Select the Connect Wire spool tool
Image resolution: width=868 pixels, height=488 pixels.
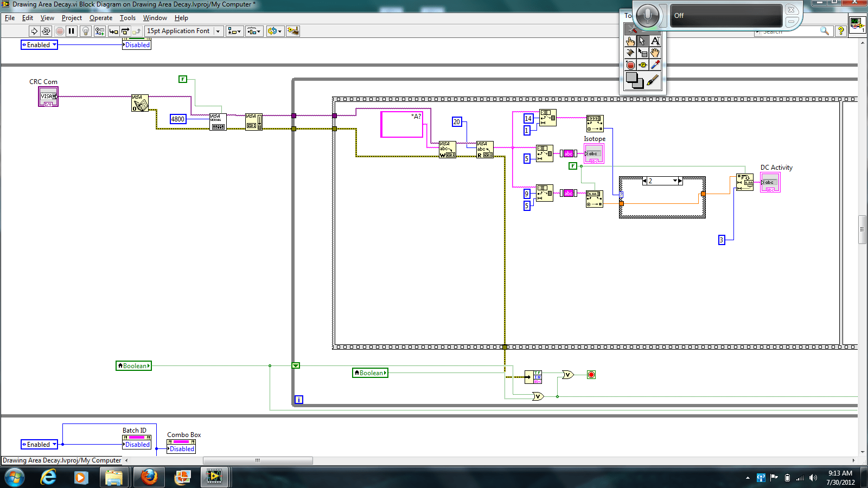click(630, 53)
